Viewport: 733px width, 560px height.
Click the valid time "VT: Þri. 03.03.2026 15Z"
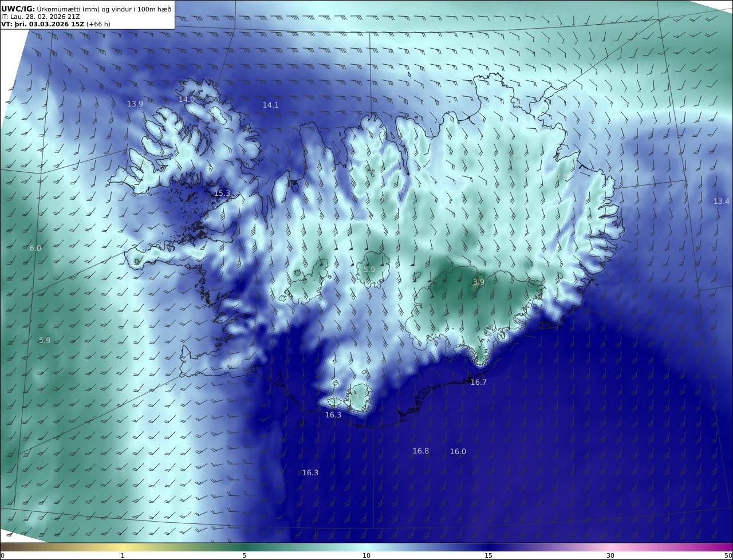click(42, 24)
